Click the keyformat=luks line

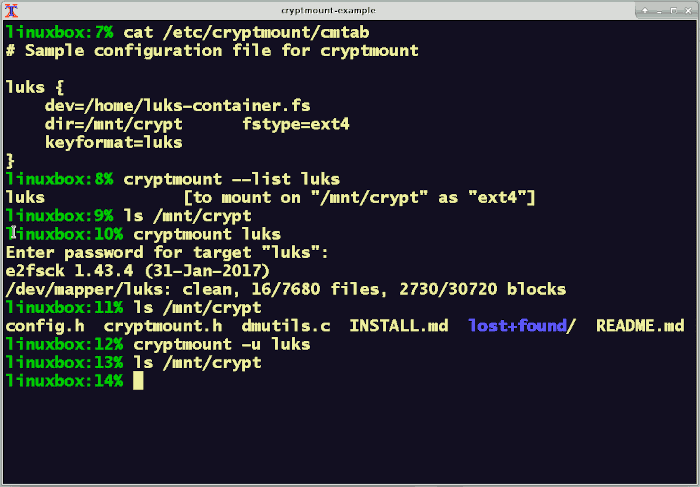113,142
